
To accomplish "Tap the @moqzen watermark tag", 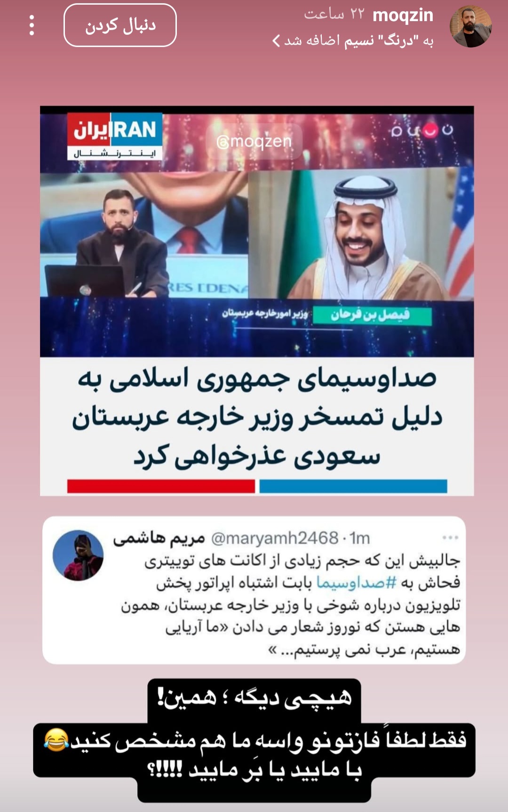I will 254,141.
